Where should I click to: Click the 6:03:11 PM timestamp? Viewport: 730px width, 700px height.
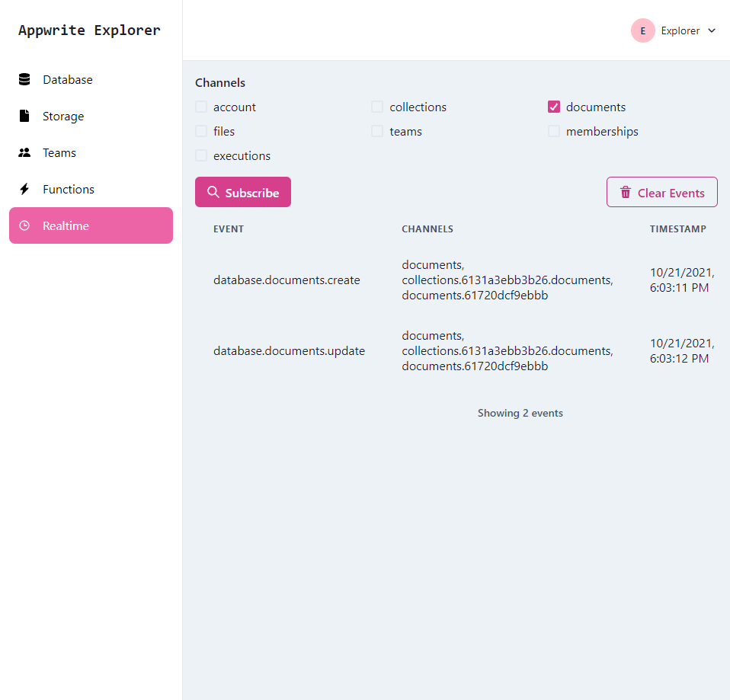click(679, 288)
